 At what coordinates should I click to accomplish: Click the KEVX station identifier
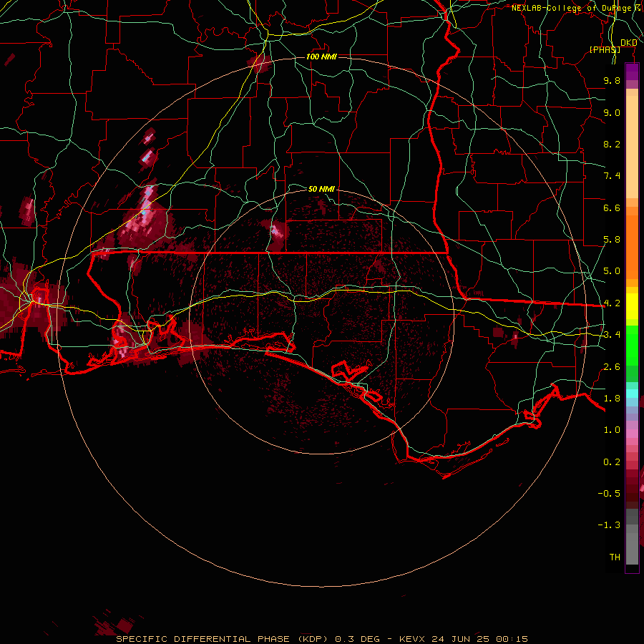[413, 639]
